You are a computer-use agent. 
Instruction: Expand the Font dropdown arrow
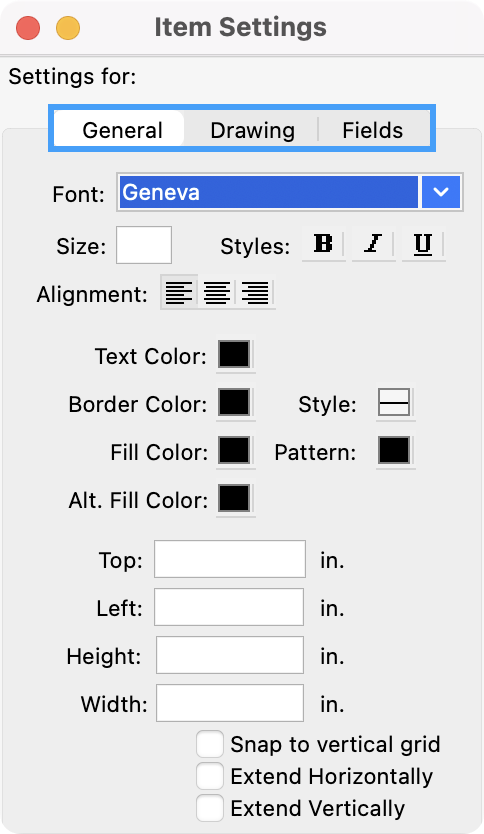(441, 192)
